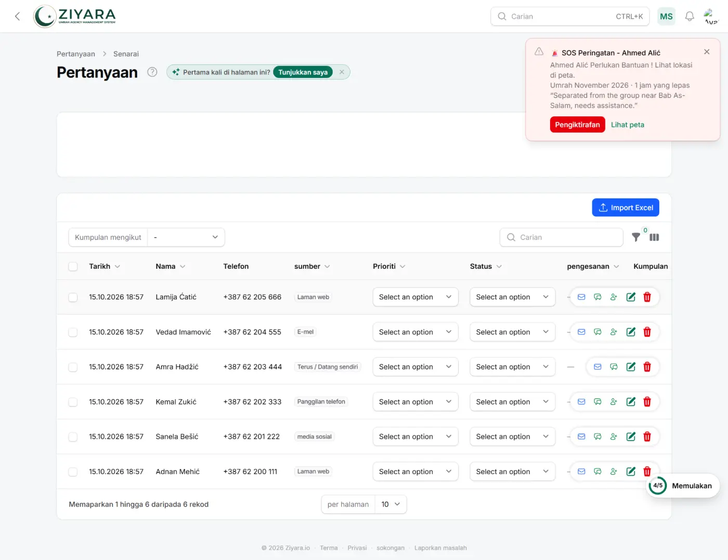This screenshot has width=728, height=560.
Task: Click the back arrow next to the Ziyara logo
Action: click(x=18, y=16)
